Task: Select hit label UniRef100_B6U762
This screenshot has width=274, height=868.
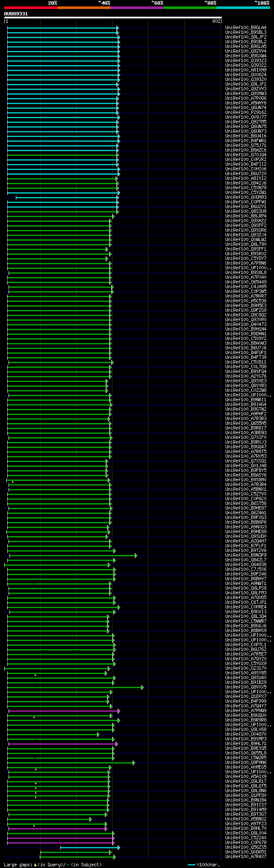Action: (x=246, y=650)
